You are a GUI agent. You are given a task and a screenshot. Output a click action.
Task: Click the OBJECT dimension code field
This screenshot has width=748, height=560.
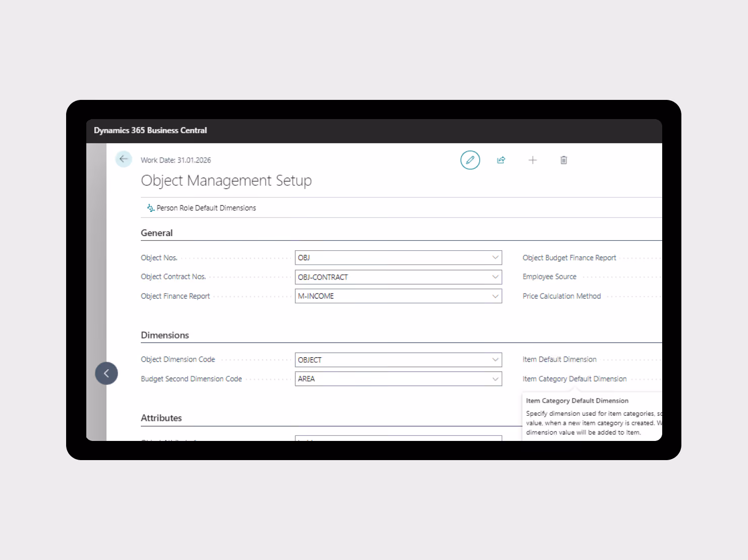[398, 360]
